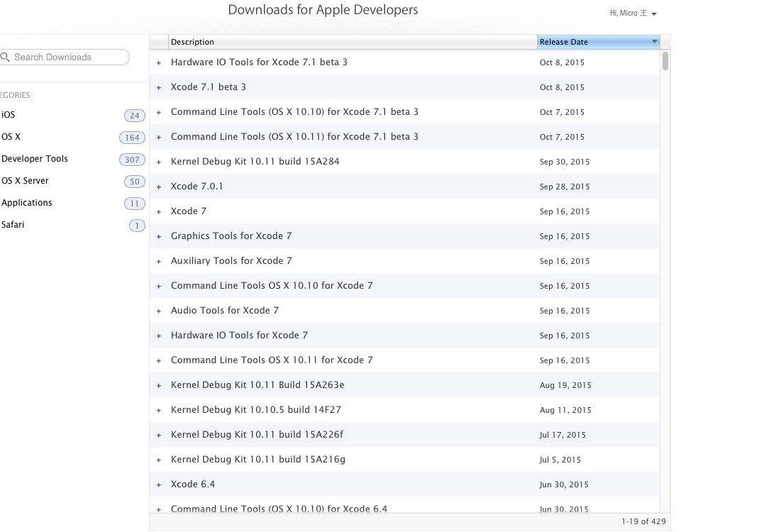Image resolution: width=759 pixels, height=532 pixels.
Task: Select the iOS category
Action: 9,115
